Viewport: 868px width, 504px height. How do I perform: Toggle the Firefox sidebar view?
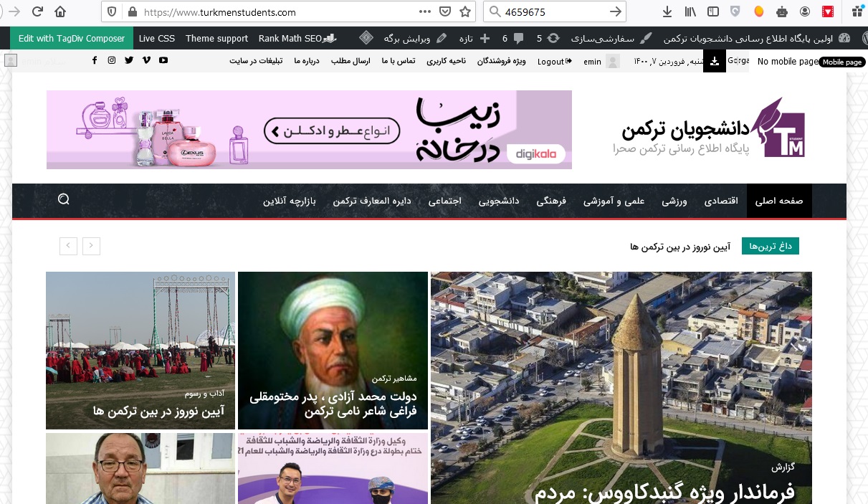tap(712, 12)
